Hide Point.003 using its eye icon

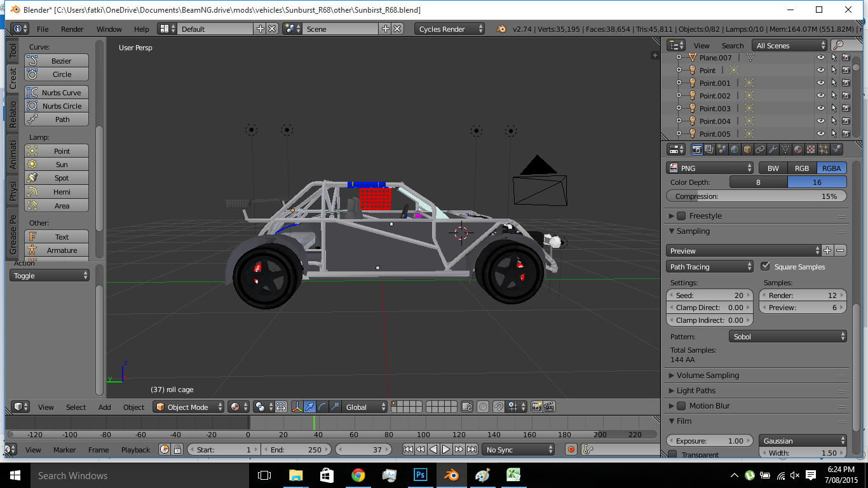click(x=821, y=109)
